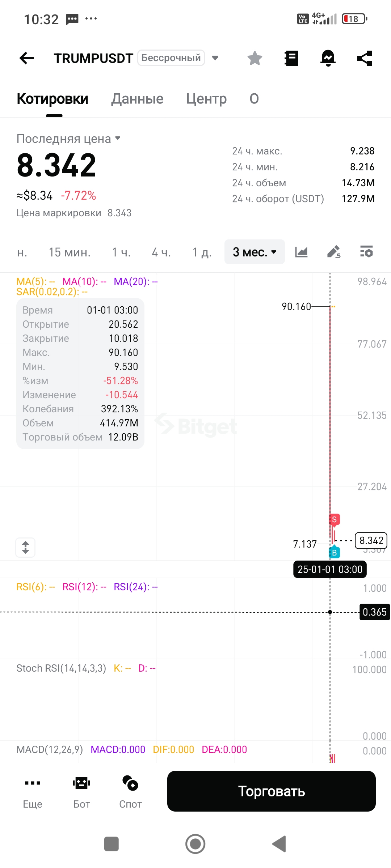Select the 15 мин. interval
The image size is (391, 868).
point(70,252)
